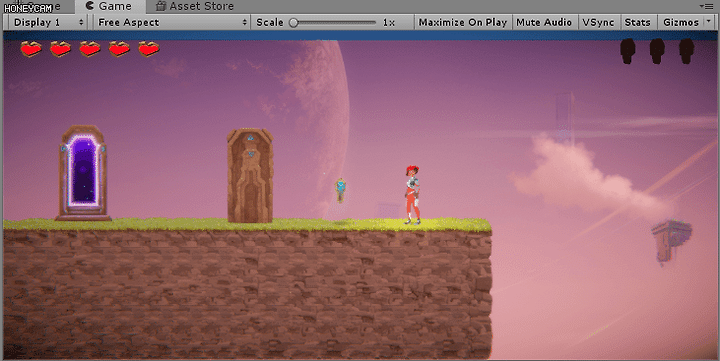Click the Scale slider handle
The height and width of the screenshot is (361, 720).
click(294, 23)
